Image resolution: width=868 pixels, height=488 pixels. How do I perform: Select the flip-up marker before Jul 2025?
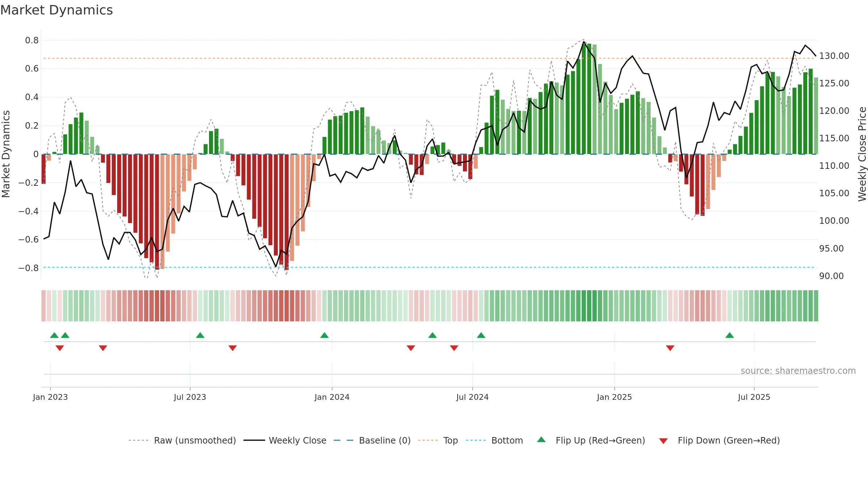(x=729, y=335)
